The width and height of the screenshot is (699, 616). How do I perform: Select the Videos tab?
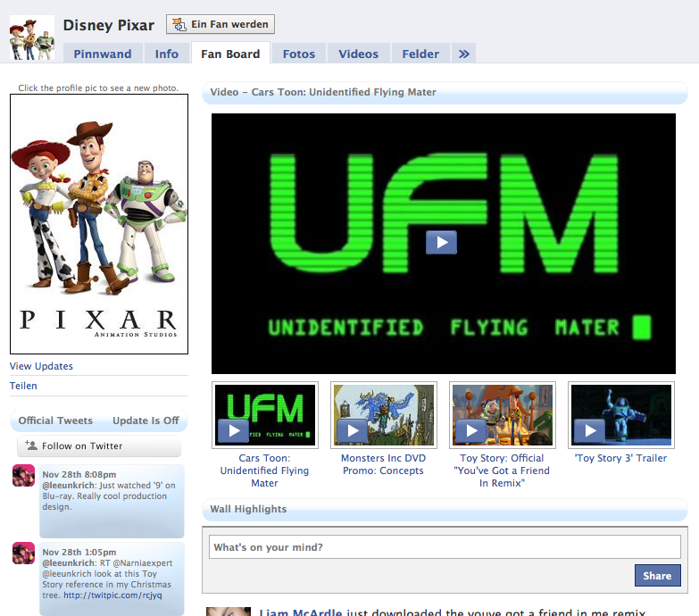(359, 54)
